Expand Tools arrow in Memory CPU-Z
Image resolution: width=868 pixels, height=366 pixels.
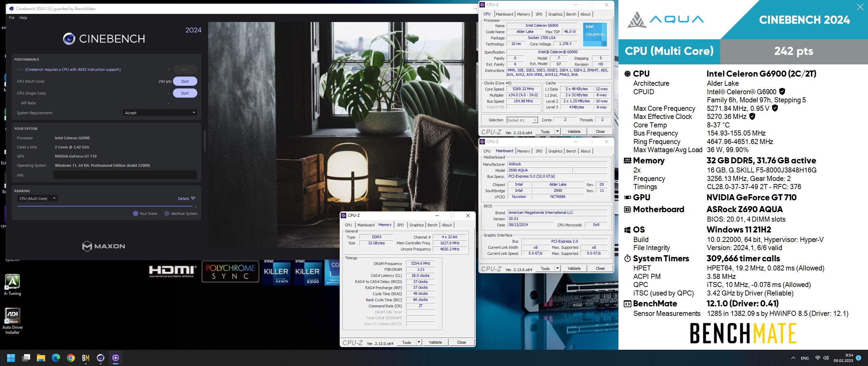pyautogui.click(x=419, y=342)
